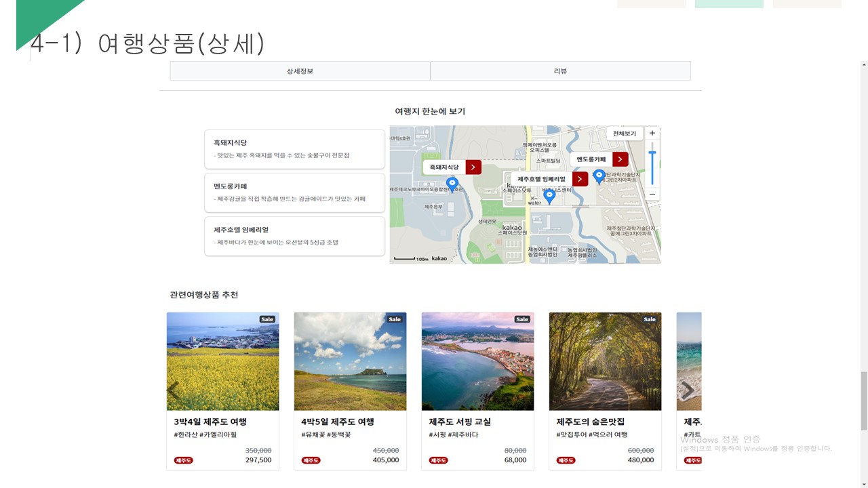The height and width of the screenshot is (488, 868).
Task: Click the page vertical scrollbar thumb
Action: click(864, 401)
